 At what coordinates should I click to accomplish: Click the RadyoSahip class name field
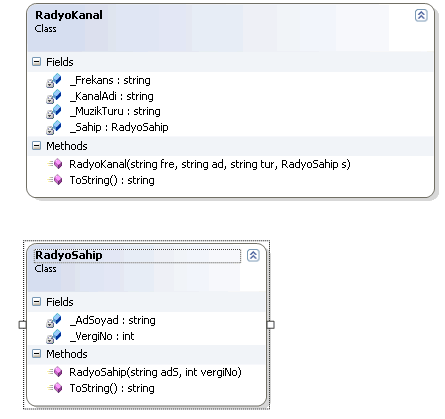coord(137,256)
